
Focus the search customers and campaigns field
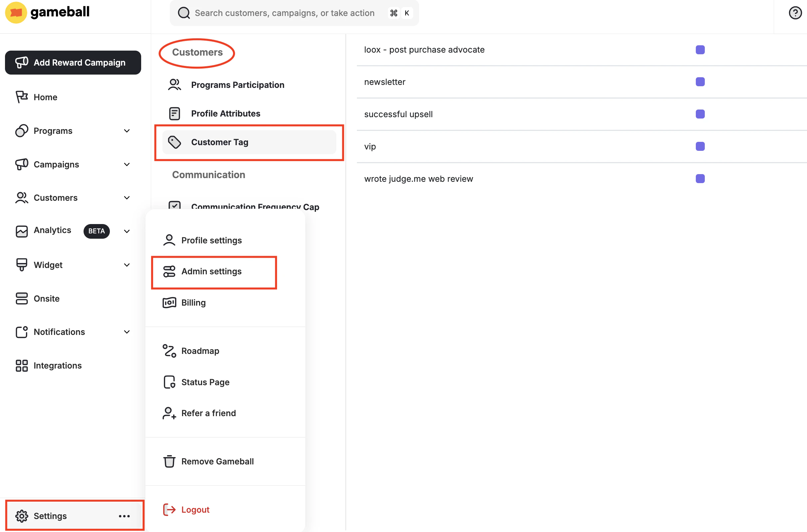(x=294, y=13)
